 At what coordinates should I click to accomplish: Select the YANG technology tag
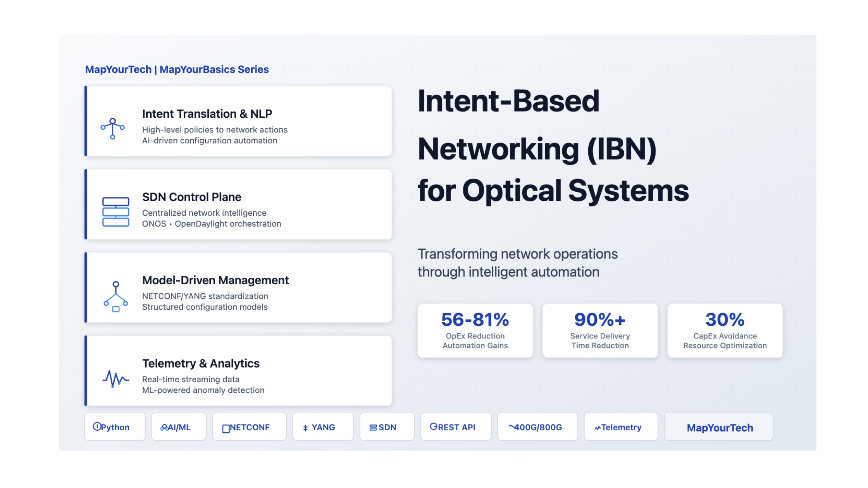pos(323,427)
